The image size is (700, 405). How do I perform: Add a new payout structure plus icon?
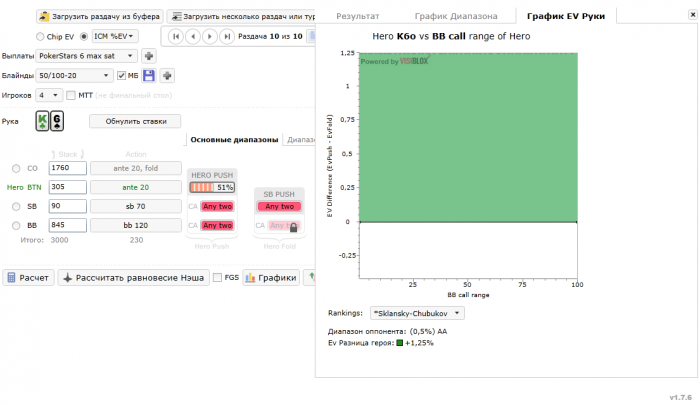click(149, 56)
